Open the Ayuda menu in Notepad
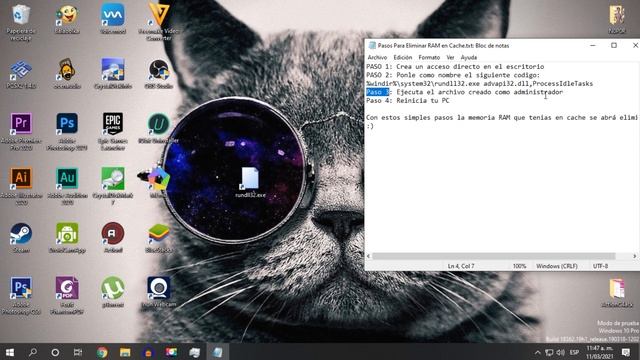This screenshot has width=640, height=360. [469, 57]
